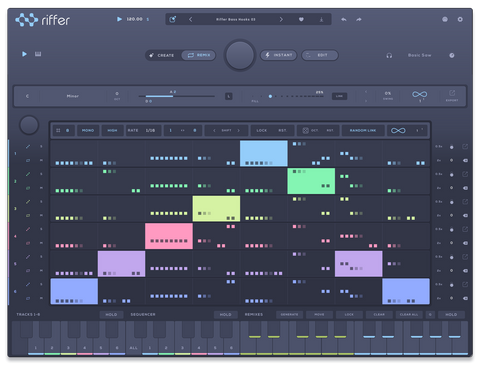Click the 120.00 tempo value
The height and width of the screenshot is (365, 480).
point(134,19)
